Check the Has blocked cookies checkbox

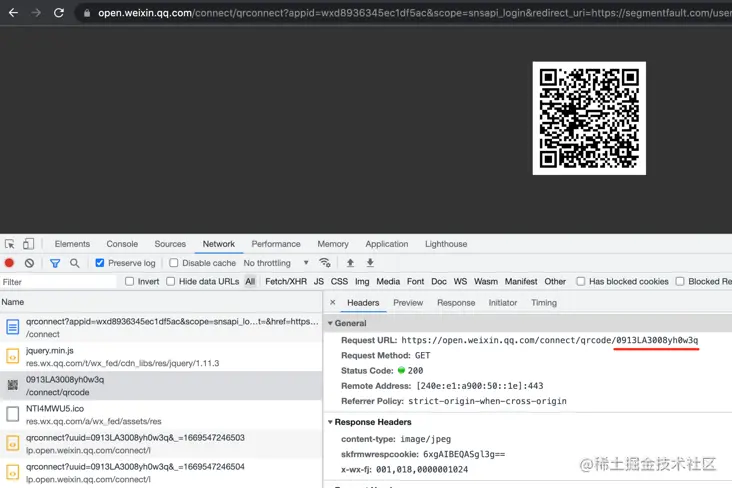coord(581,281)
